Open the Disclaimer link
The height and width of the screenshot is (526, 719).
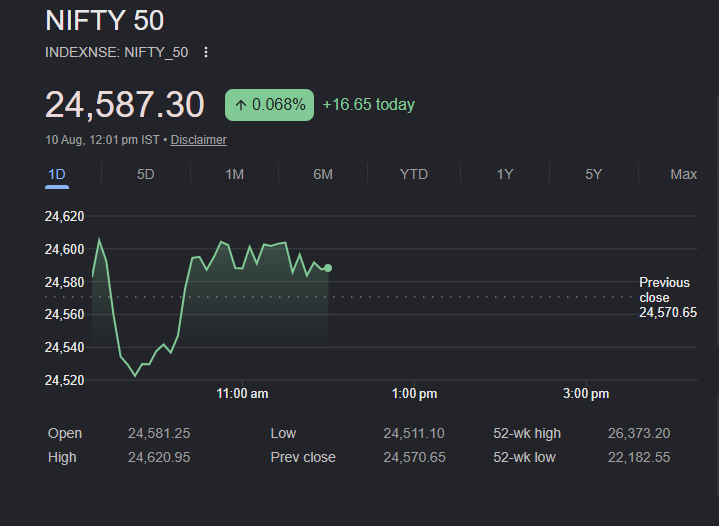[199, 140]
